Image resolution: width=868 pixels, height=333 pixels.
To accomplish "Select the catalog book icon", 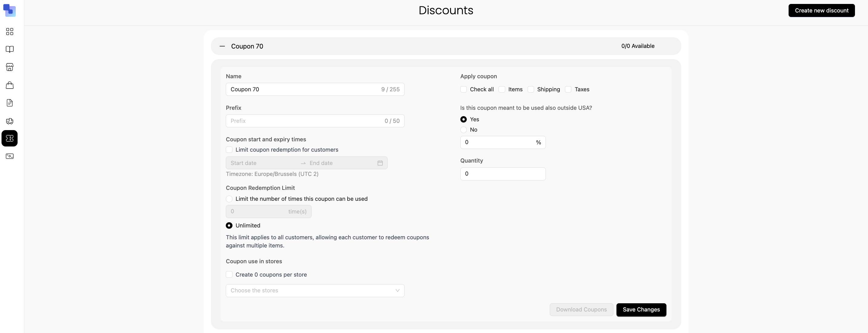I will [x=10, y=49].
